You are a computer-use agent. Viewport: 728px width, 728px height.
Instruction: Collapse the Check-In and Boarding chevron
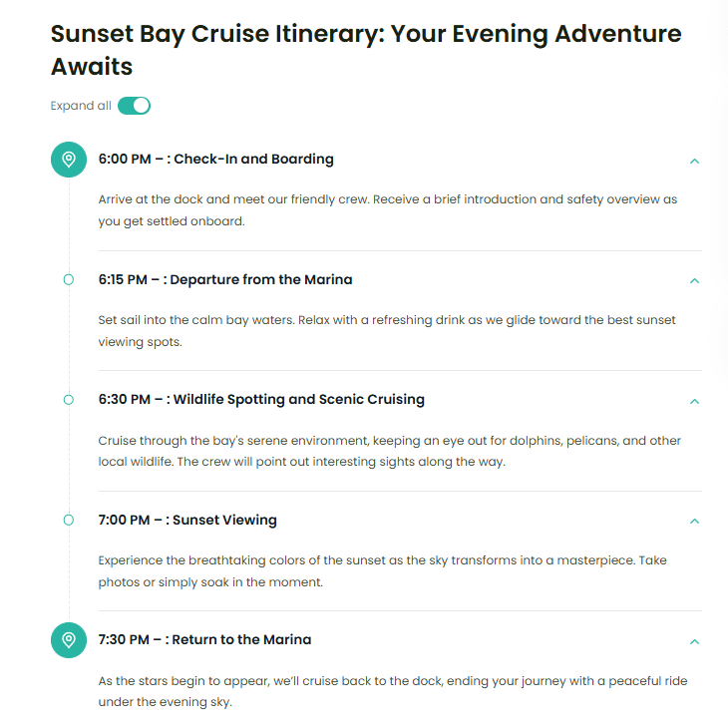tap(694, 162)
